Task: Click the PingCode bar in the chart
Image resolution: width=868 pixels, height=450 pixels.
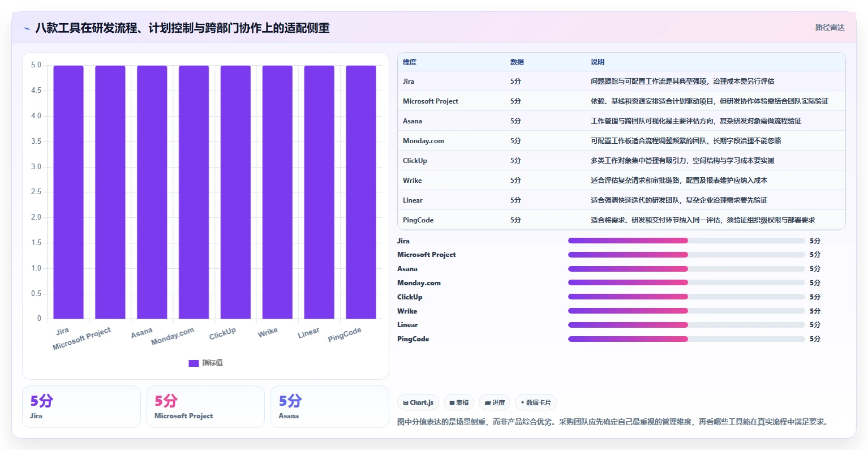Action: (361, 192)
